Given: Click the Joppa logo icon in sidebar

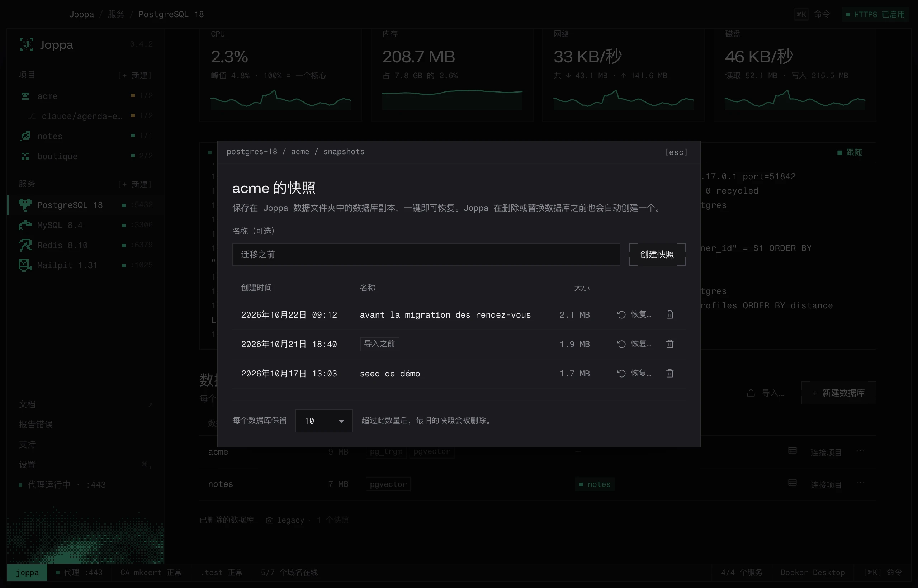Looking at the screenshot, I should click(x=26, y=45).
